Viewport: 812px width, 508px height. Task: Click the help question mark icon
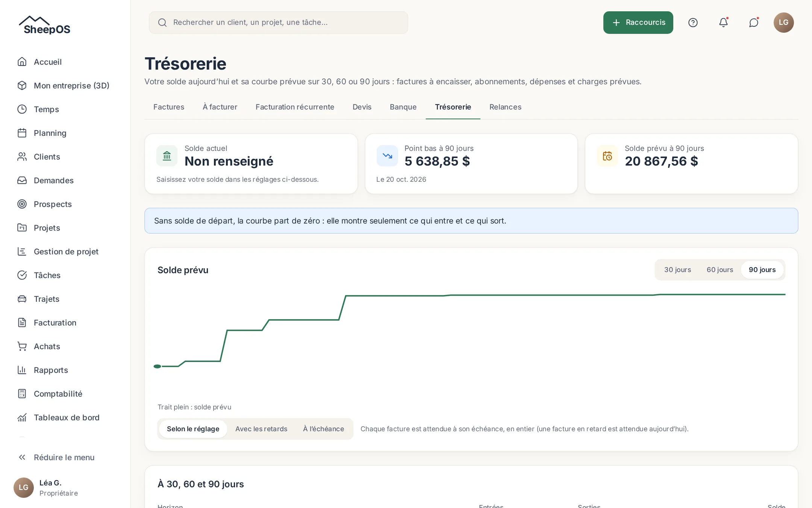693,23
